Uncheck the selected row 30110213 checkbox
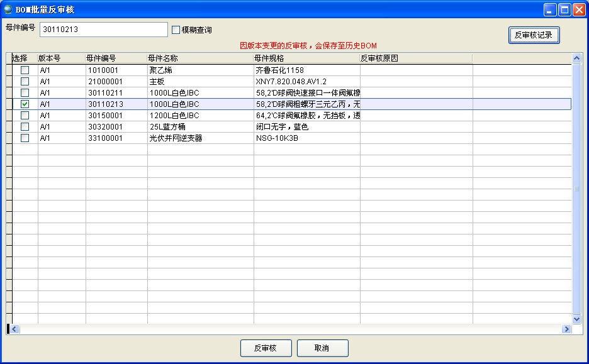The height and width of the screenshot is (364, 589). [25, 104]
